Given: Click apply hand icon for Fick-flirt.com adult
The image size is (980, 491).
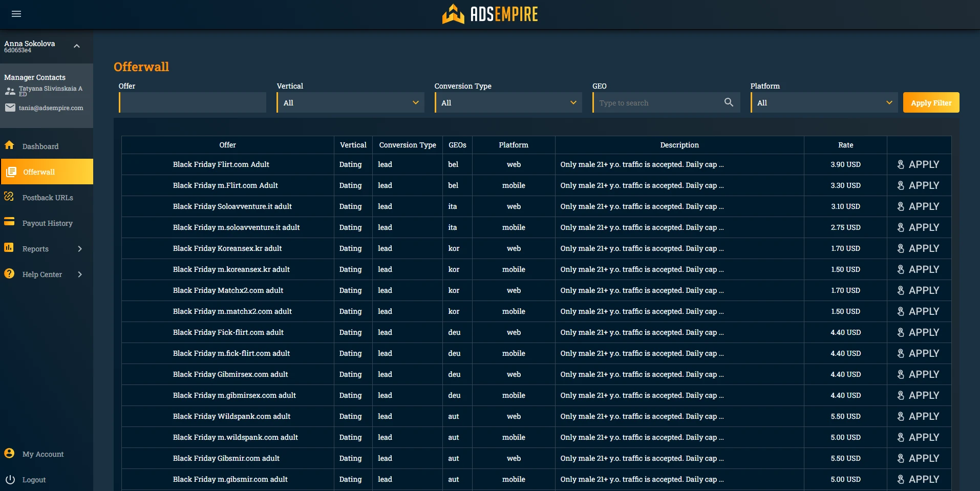Looking at the screenshot, I should [x=901, y=332].
